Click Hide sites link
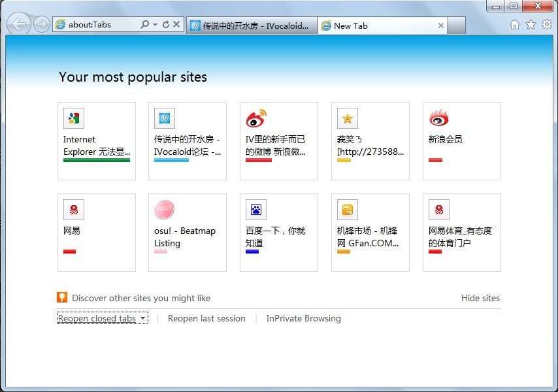 pyautogui.click(x=480, y=298)
